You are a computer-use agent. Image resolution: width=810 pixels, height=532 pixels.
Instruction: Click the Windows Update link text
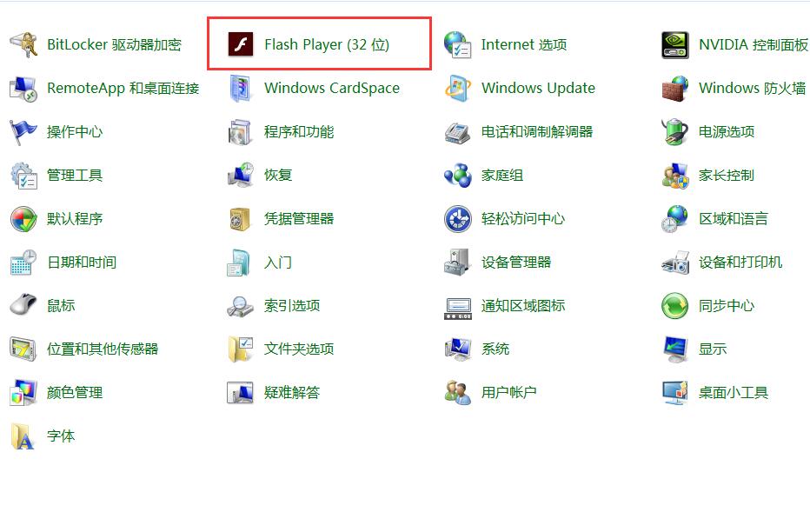538,88
